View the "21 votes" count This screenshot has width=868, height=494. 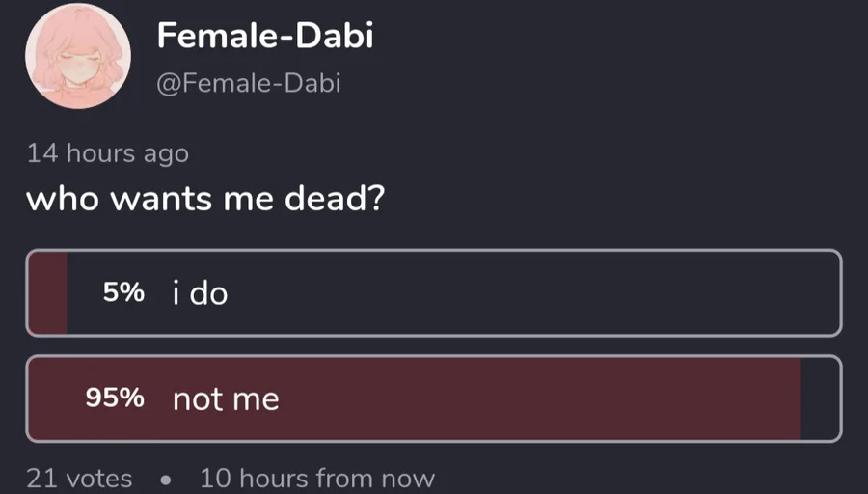[79, 478]
